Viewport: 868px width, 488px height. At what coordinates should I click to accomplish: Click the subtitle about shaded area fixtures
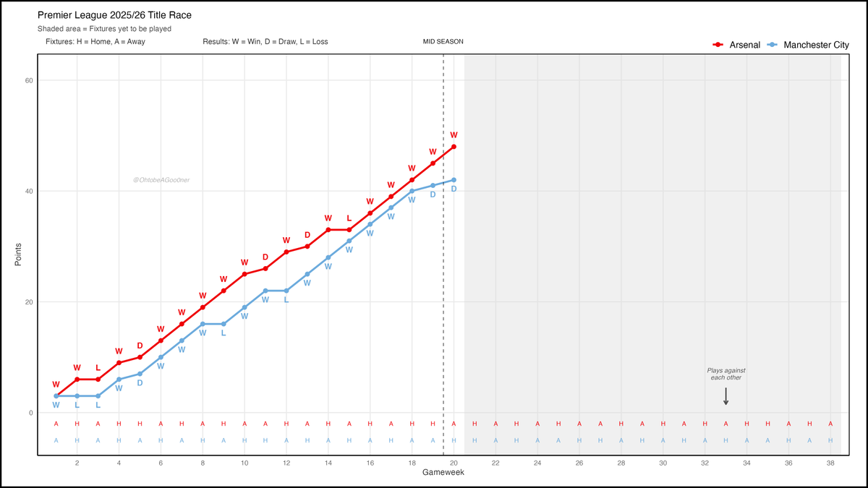[x=104, y=29]
